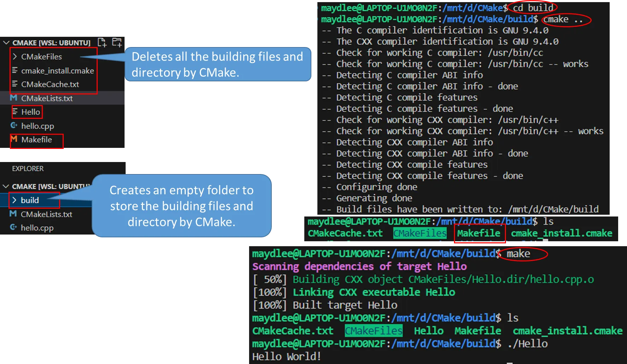
Task: Click the Hello executable file icon in explorer
Action: click(x=15, y=112)
